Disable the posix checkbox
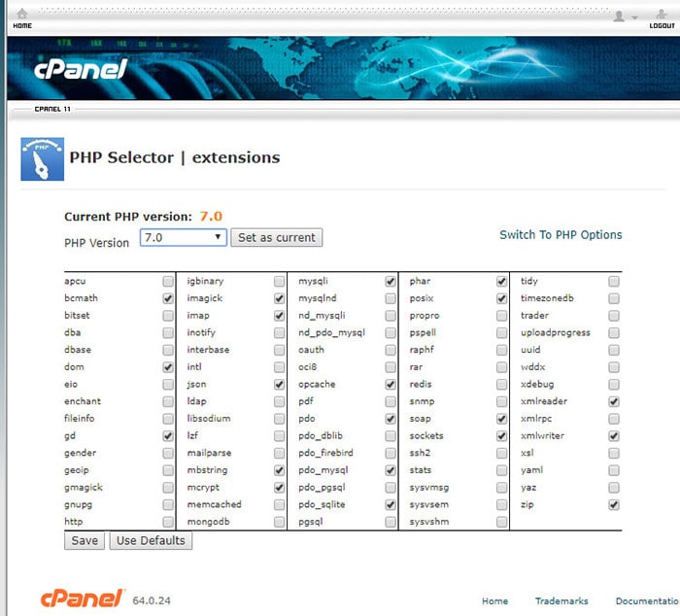This screenshot has height=616, width=680. [x=502, y=298]
